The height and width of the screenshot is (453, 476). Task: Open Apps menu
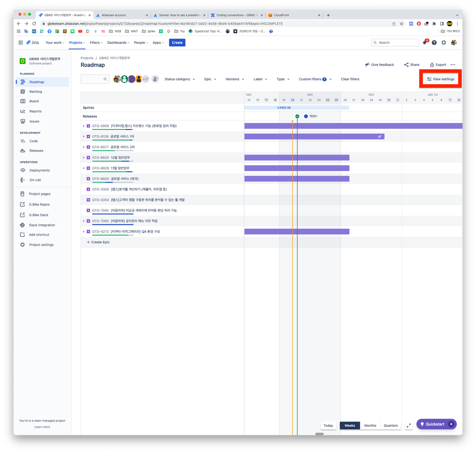[158, 43]
